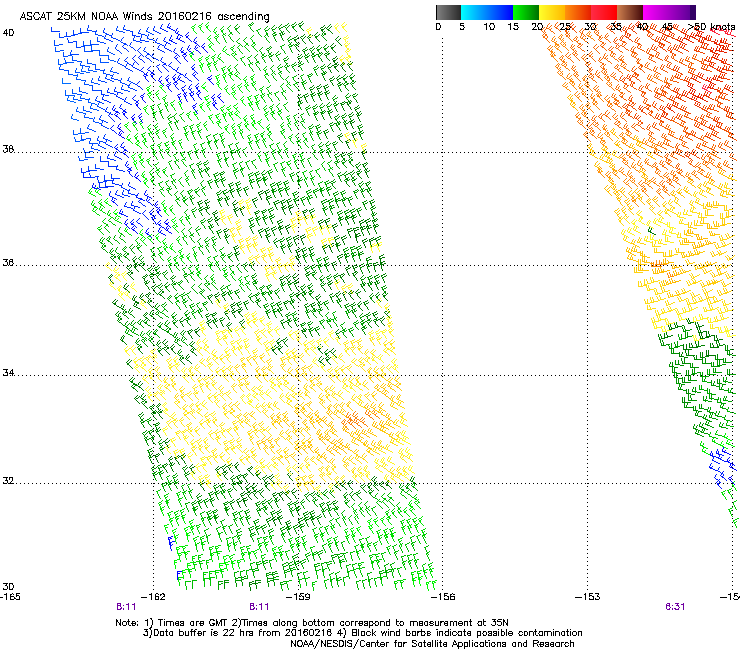
Task: Click the longitude label '-153' on bottom axis
Action: pos(588,597)
